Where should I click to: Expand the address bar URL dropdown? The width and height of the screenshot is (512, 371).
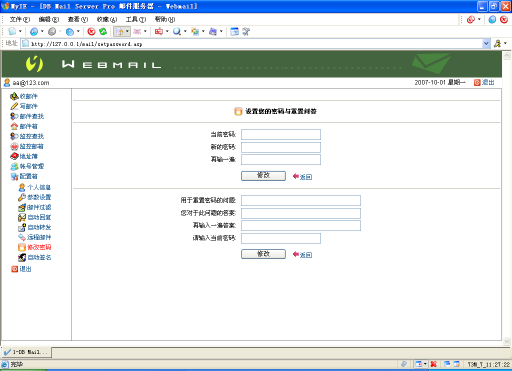coord(486,44)
